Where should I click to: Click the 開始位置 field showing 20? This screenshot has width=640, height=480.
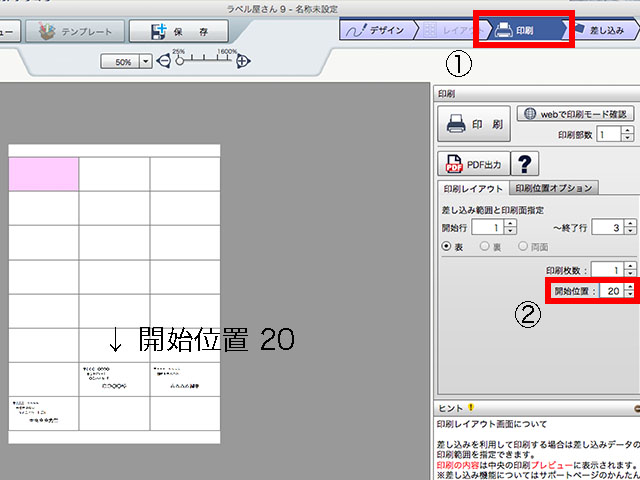tap(611, 291)
